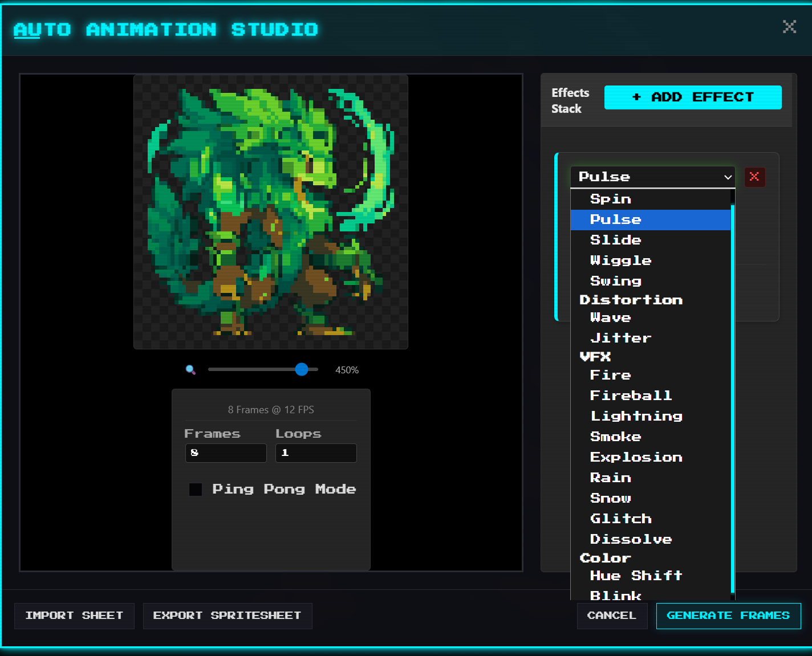Choose Spin from the effect list

[651, 199]
